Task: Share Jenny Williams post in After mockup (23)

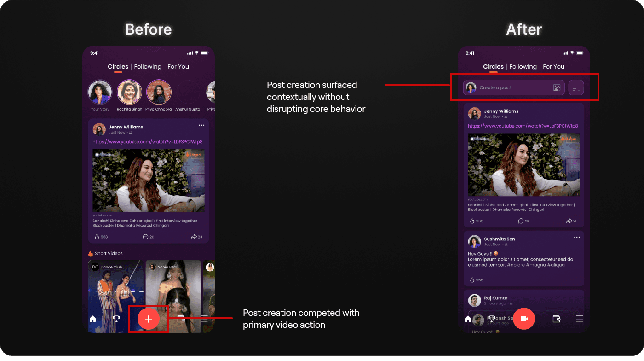Action: click(572, 221)
